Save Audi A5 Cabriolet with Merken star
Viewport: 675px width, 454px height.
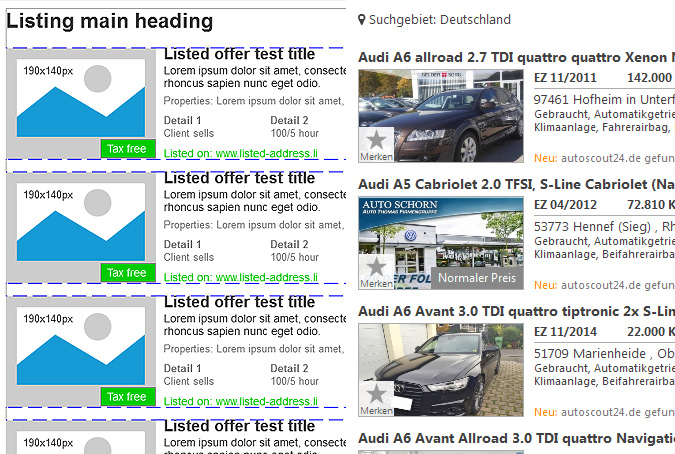point(376,272)
